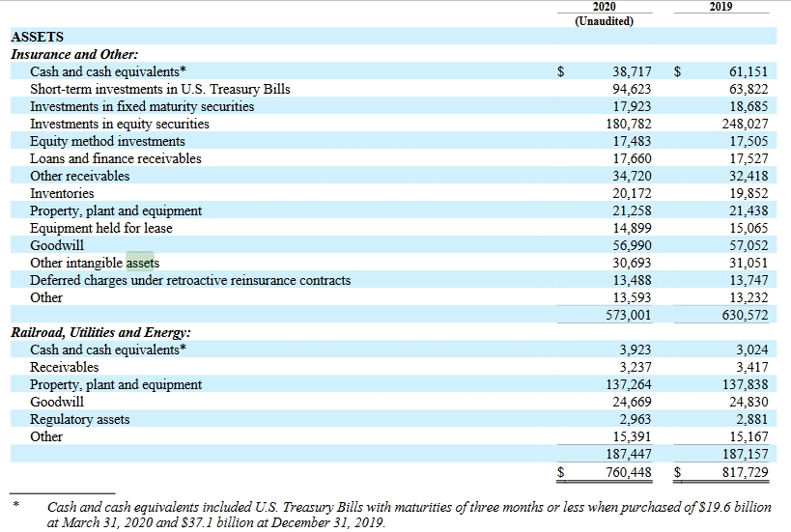
Task: Select "Loans and finance receivables" label
Action: [x=116, y=158]
